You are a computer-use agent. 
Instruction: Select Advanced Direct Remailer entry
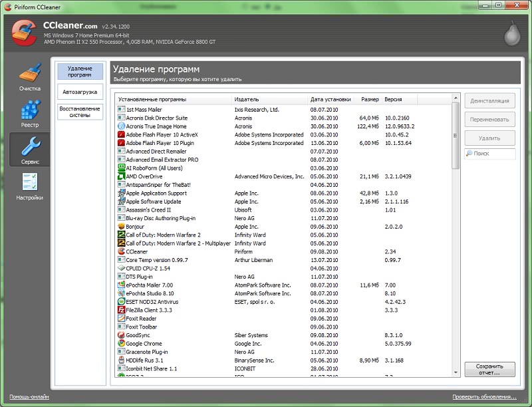pos(156,151)
